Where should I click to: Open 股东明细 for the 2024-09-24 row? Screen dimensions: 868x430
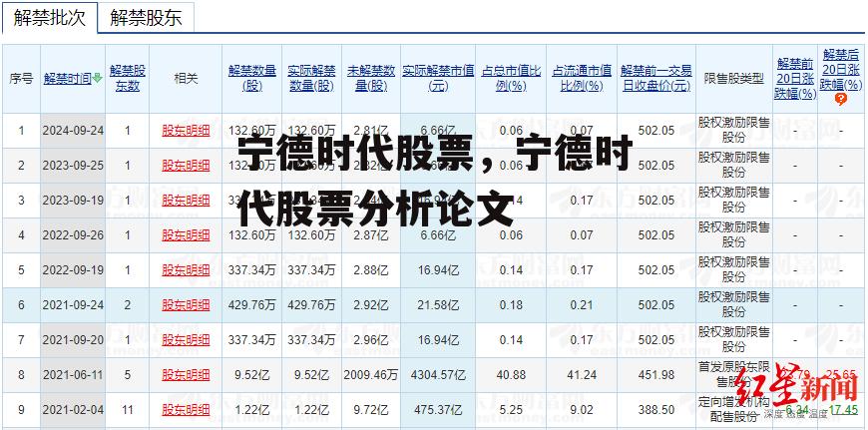coord(186,131)
